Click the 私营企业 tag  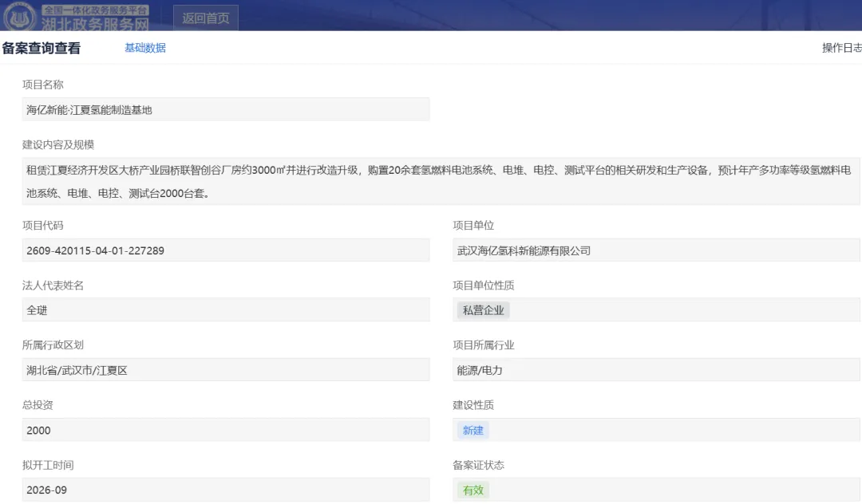point(483,310)
